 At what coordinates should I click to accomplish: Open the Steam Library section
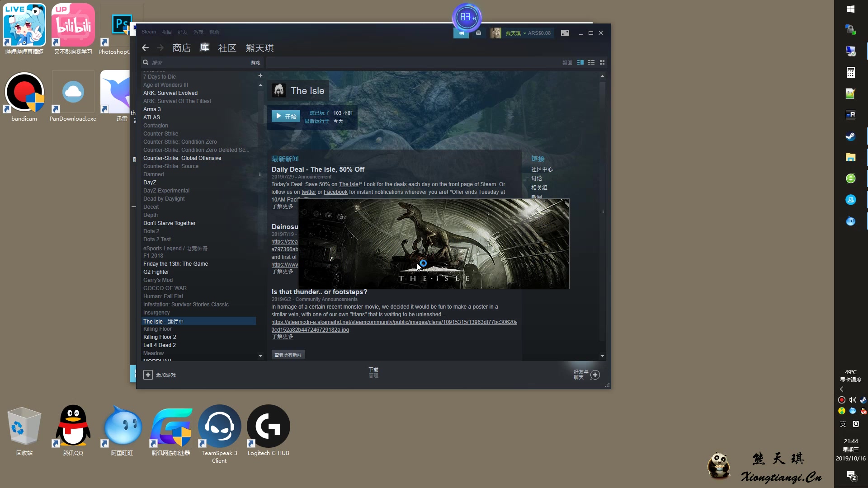205,47
